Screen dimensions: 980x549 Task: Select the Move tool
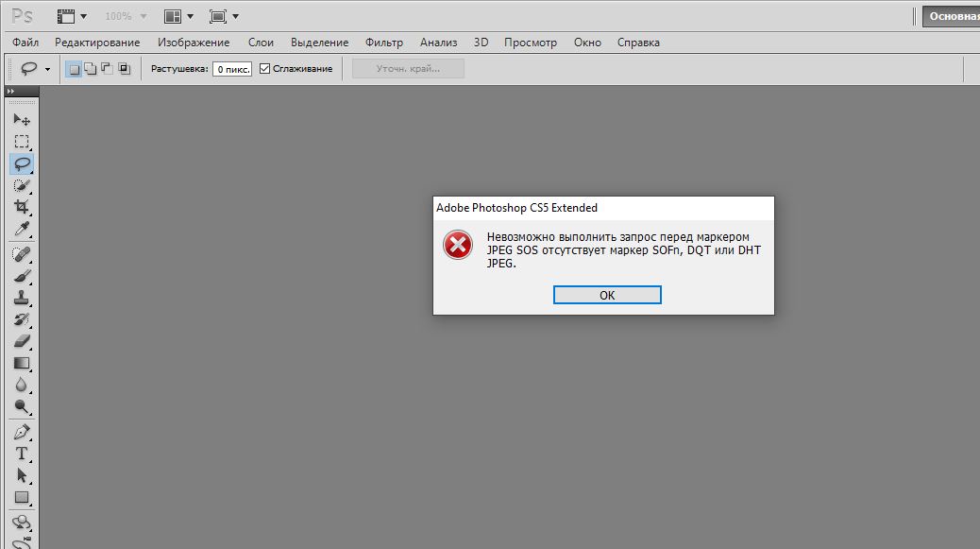(x=22, y=119)
